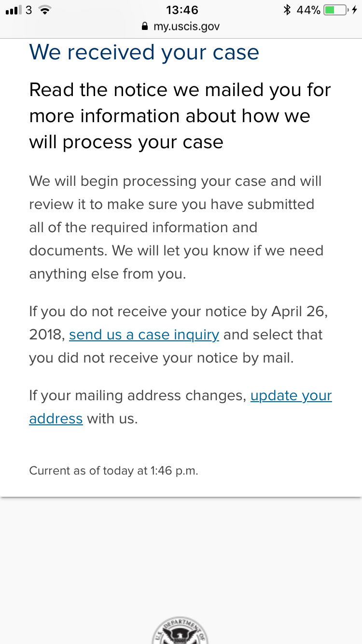Image resolution: width=362 pixels, height=644 pixels.
Task: Tap the 44% battery percentage text
Action: [308, 10]
